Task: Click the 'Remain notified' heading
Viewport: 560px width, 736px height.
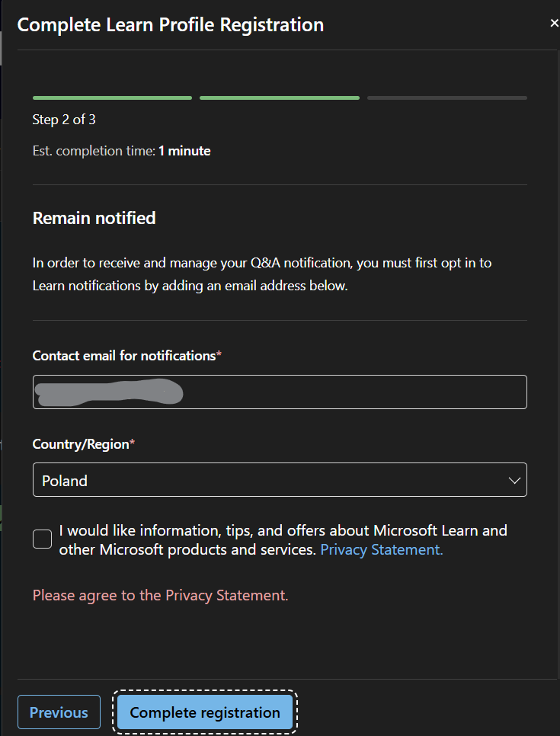Action: (x=94, y=218)
